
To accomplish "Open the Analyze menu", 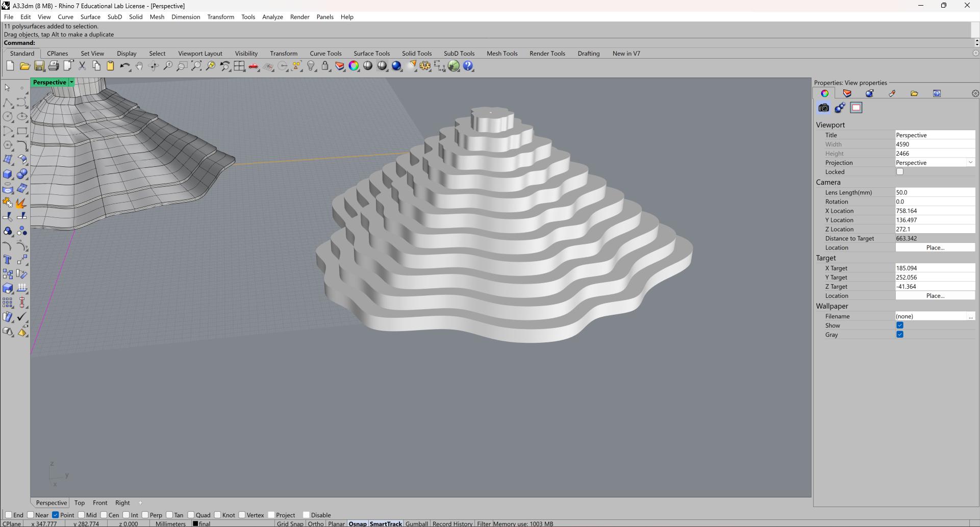I will 272,17.
